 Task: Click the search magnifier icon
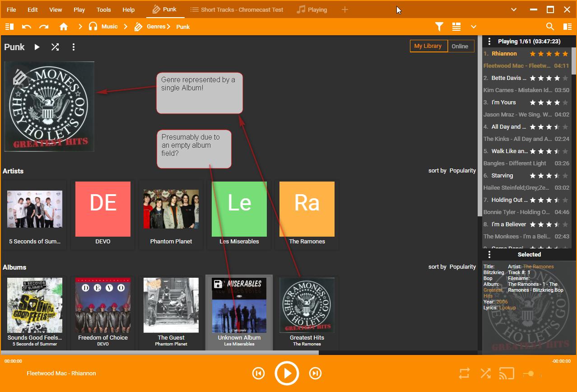pos(550,27)
